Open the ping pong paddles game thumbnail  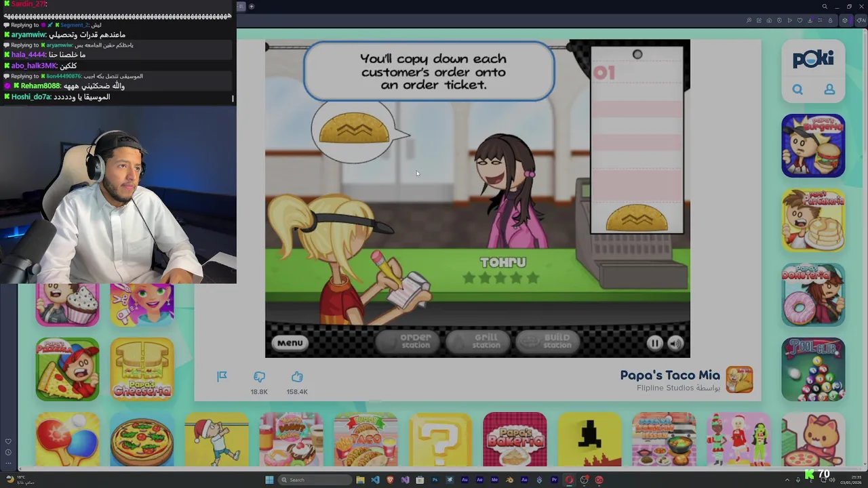[67, 439]
